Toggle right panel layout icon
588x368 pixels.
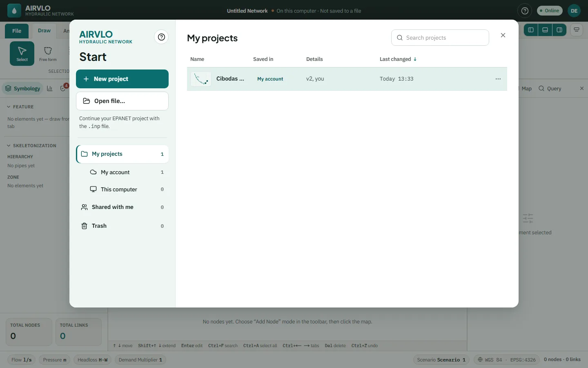coord(559,30)
